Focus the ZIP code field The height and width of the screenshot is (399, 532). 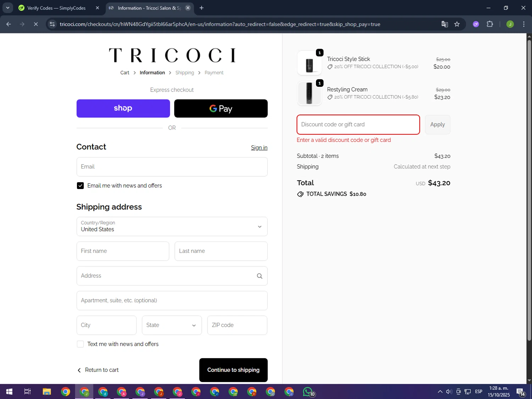(x=237, y=325)
